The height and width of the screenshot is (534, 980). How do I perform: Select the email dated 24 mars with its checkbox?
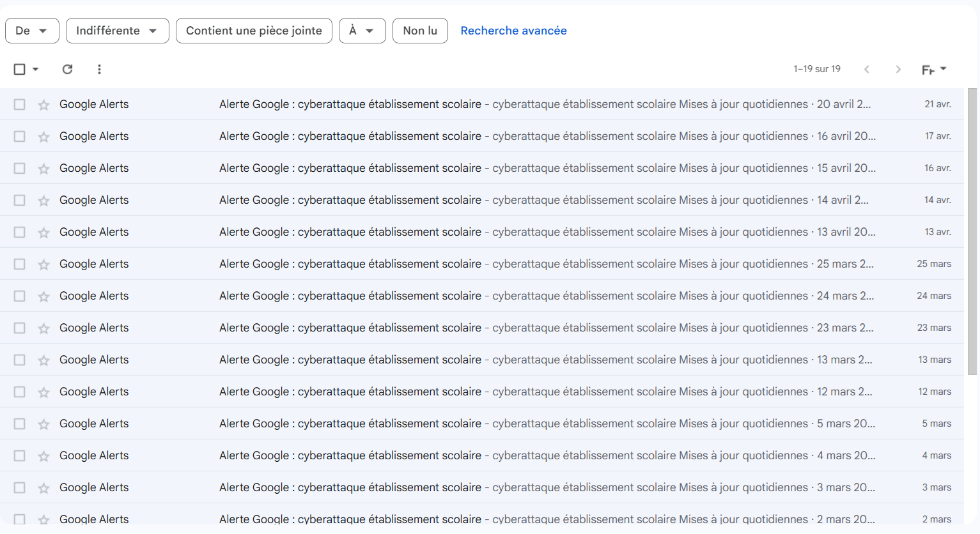click(x=20, y=296)
